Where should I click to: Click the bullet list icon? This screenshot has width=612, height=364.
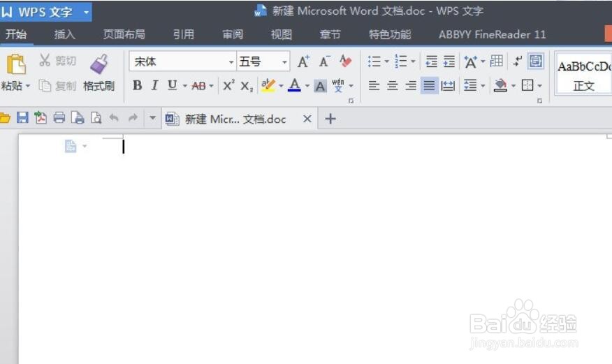[x=374, y=61]
